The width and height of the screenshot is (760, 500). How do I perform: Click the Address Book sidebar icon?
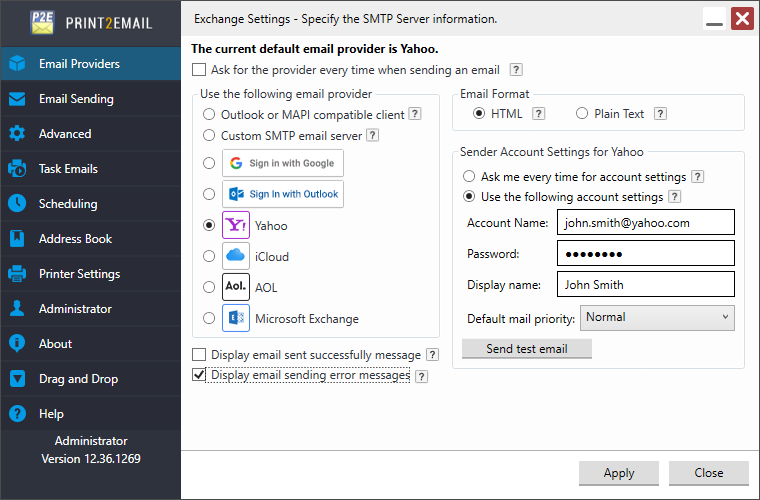17,239
